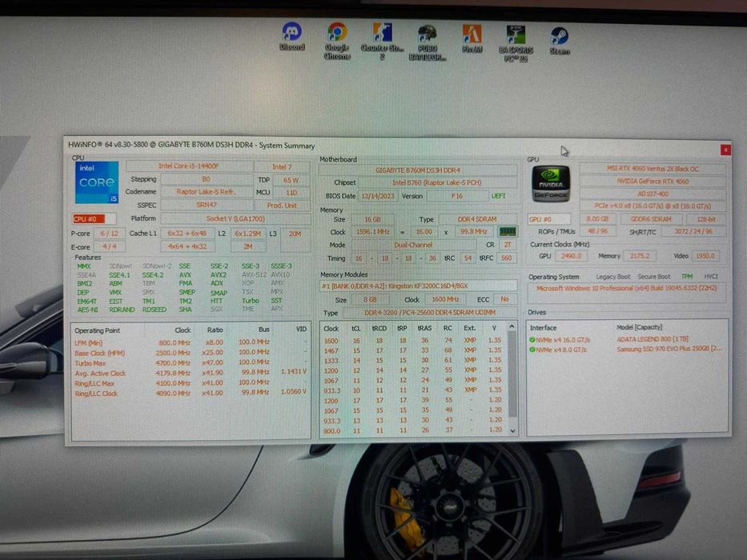The width and height of the screenshot is (747, 560).
Task: Click the GIGABYTE B760M DS3H DDR4 motherboard field
Action: click(418, 170)
